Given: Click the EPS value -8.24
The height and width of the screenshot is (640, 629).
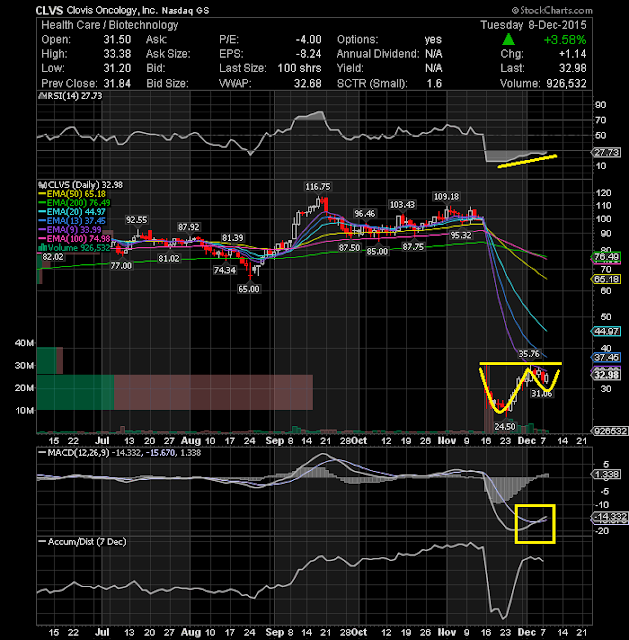Looking at the screenshot, I should click(x=309, y=54).
